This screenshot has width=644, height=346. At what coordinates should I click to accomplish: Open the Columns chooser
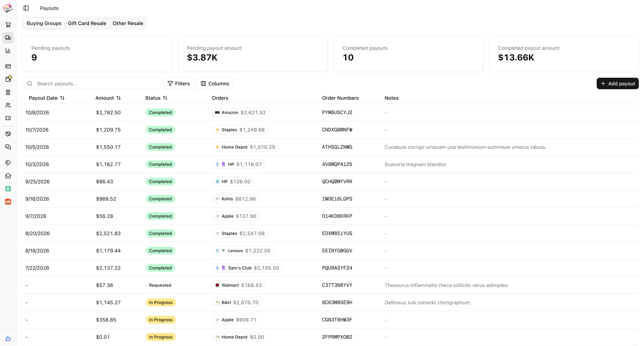point(215,84)
